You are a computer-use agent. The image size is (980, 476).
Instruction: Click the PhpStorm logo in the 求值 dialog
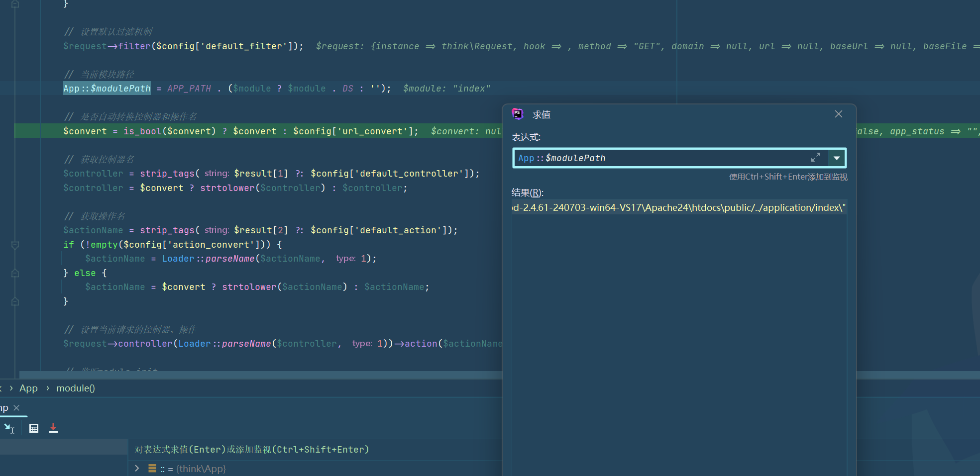[518, 114]
